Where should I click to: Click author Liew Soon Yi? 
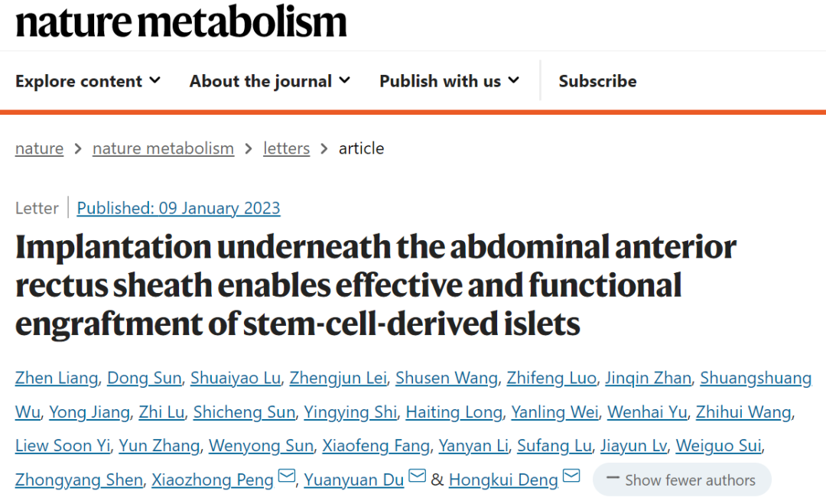(x=63, y=446)
